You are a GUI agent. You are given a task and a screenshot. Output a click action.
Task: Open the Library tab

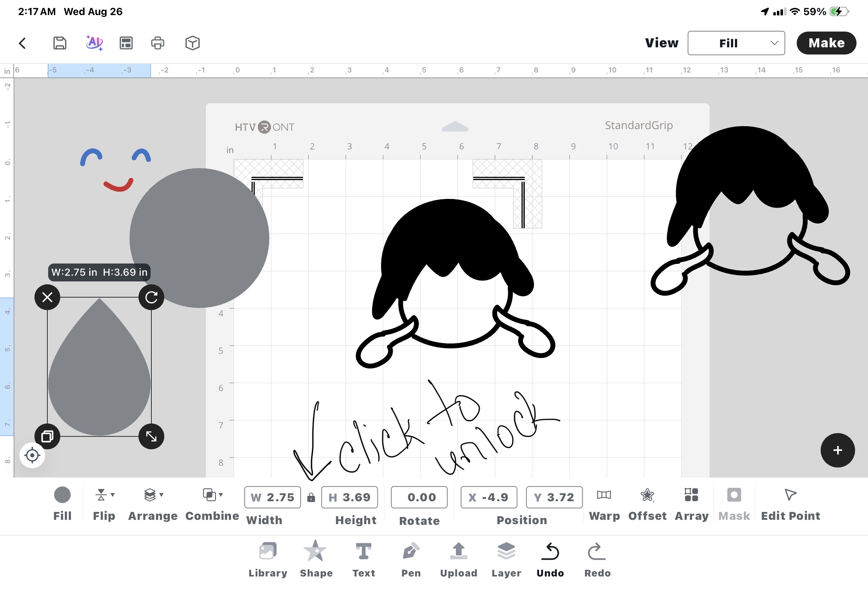click(x=268, y=559)
